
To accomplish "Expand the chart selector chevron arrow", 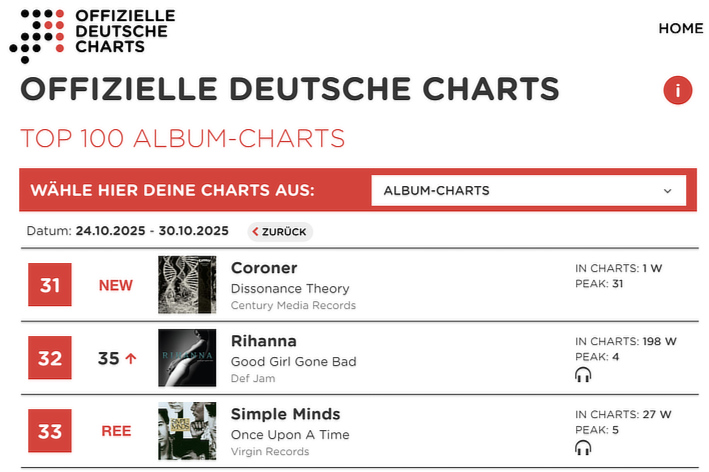I will click(668, 191).
